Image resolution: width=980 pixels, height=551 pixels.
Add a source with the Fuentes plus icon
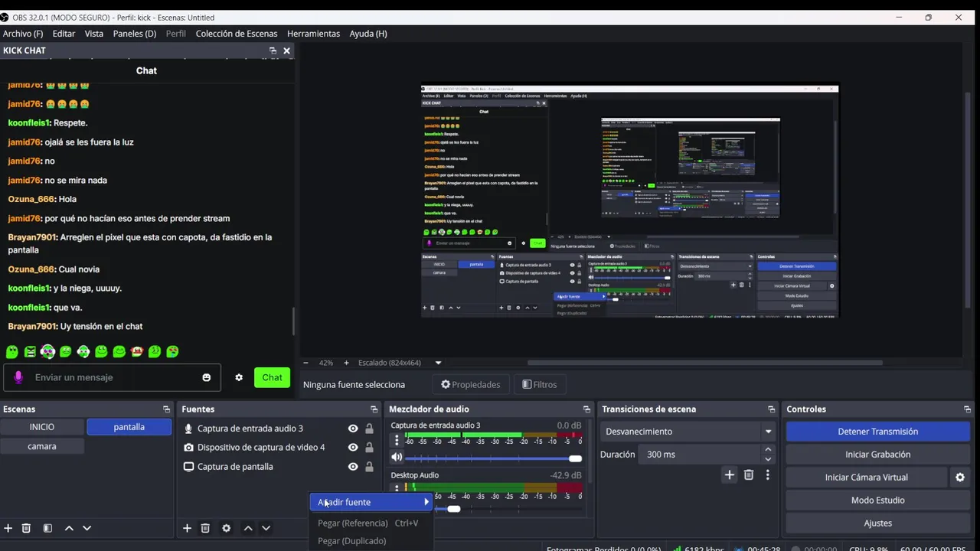point(187,528)
